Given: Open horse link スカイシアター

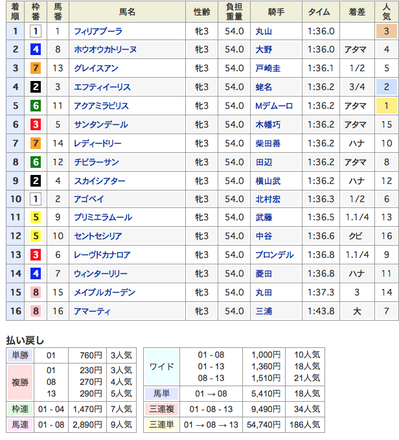Looking at the screenshot, I should point(100,181).
